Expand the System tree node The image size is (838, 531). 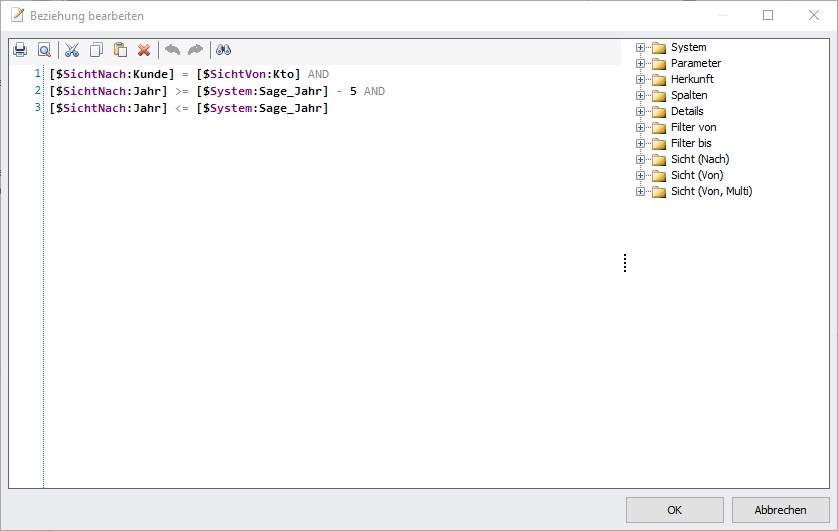640,48
